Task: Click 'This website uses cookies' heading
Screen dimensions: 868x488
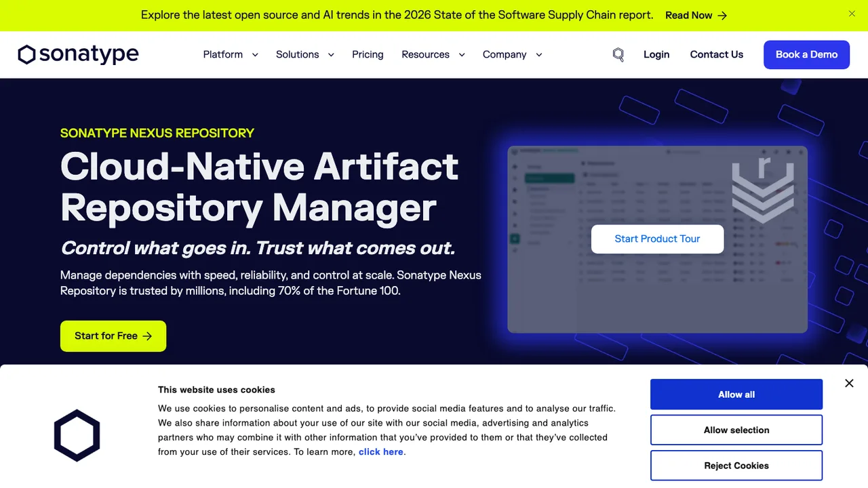Action: tap(216, 390)
